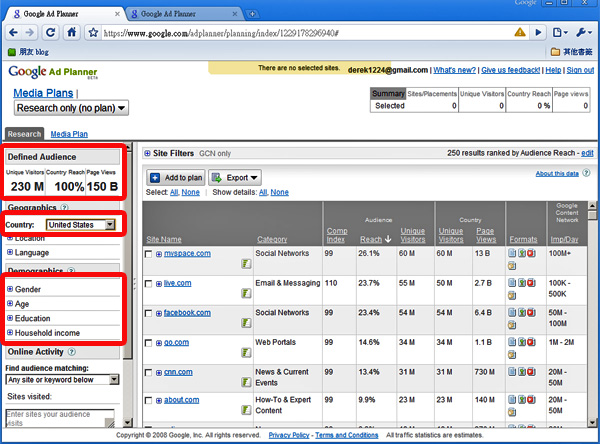Click the security warning triangle icon
Image resolution: width=600 pixels, height=444 pixels.
tap(520, 32)
